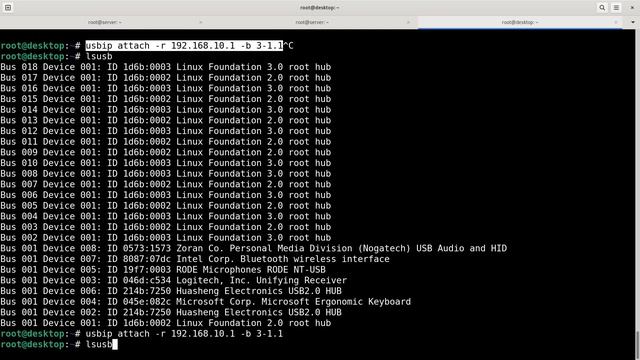
Task: Click the RODE Microphones RODE NT-USB line
Action: tap(163, 269)
